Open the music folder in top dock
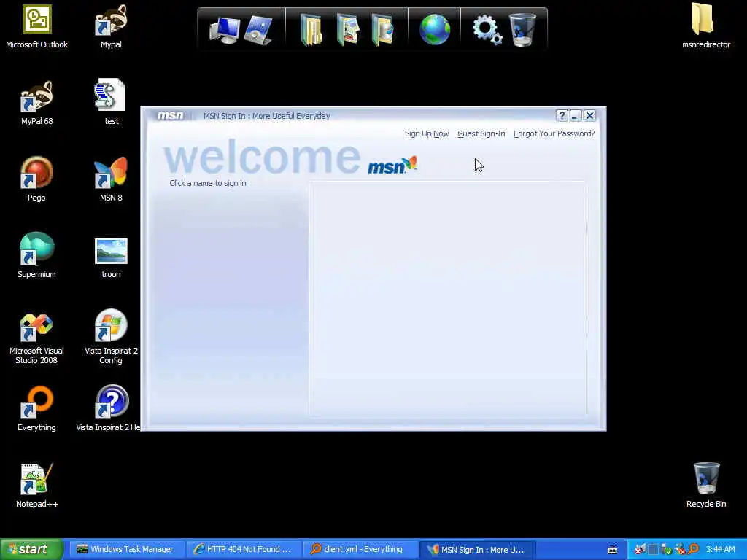 point(384,30)
